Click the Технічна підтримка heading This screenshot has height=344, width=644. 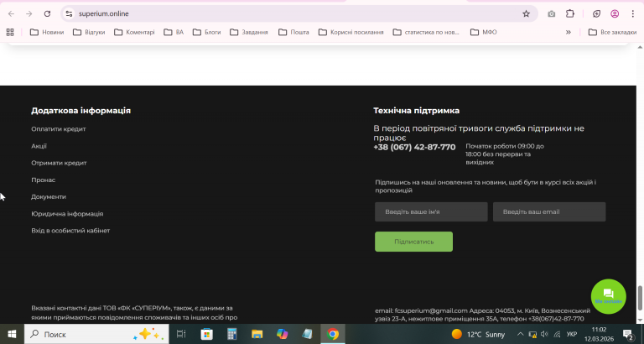(416, 111)
